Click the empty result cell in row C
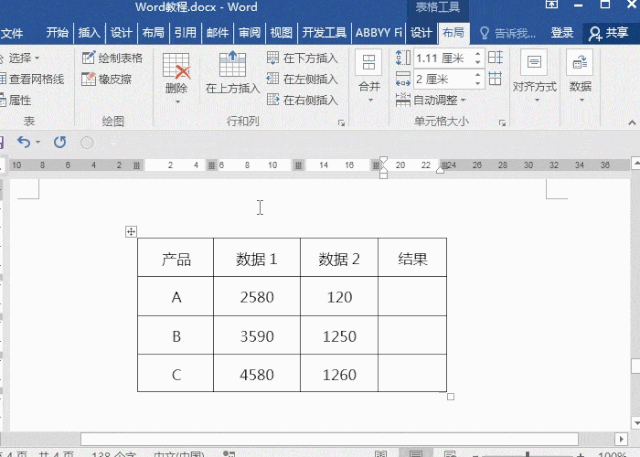The image size is (640, 457). (412, 373)
